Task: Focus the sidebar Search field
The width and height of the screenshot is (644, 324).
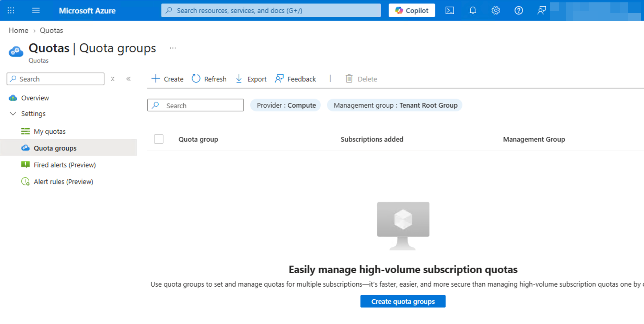Action: click(x=55, y=79)
